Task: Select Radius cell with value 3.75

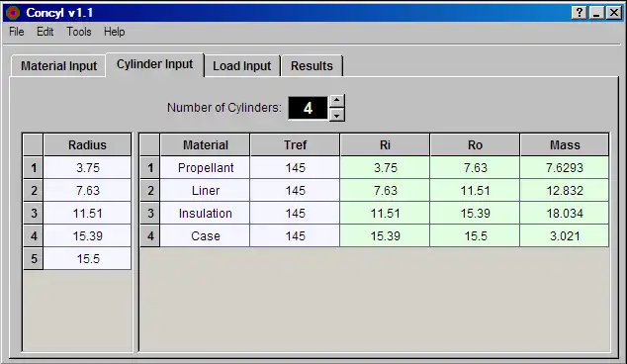Action: pos(87,167)
